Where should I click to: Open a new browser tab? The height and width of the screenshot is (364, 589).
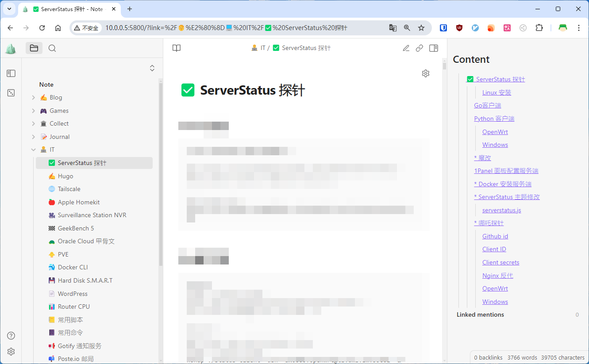point(130,9)
